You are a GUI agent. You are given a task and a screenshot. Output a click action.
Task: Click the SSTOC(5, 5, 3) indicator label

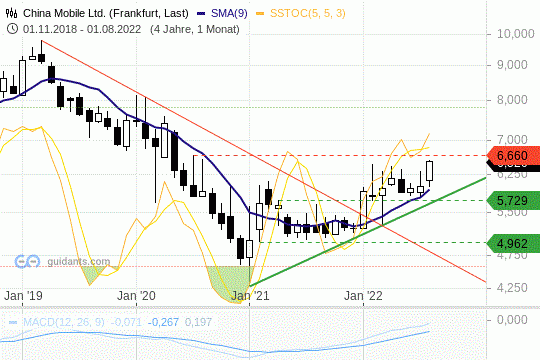pyautogui.click(x=308, y=13)
